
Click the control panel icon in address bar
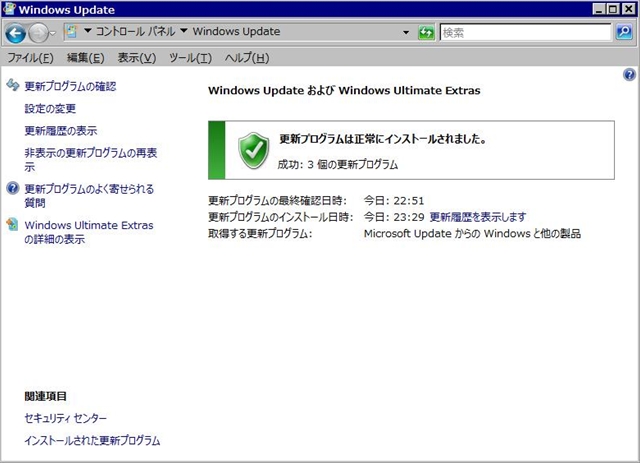click(71, 31)
